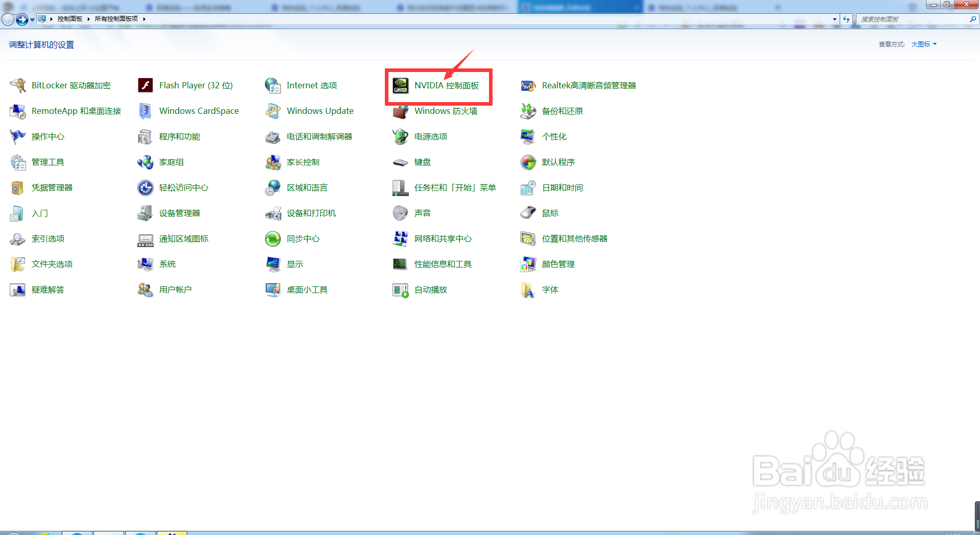Select 所有控制面板项 in the breadcrumb
Image resolution: width=980 pixels, height=535 pixels.
pos(116,19)
